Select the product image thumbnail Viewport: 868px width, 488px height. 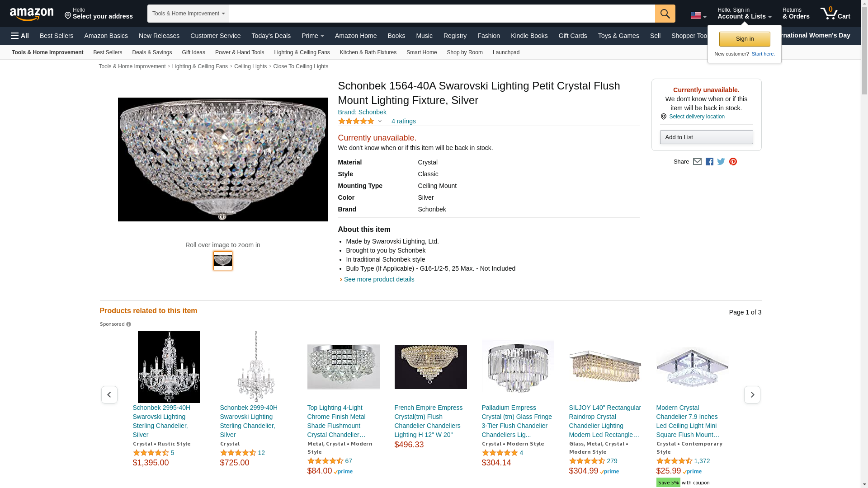click(223, 261)
